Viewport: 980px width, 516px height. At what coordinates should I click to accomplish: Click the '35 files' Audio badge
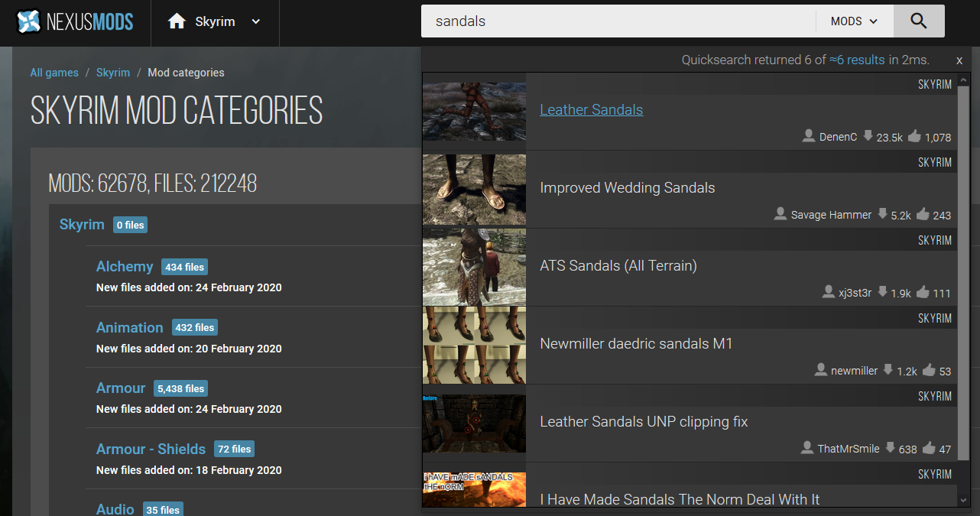(163, 510)
